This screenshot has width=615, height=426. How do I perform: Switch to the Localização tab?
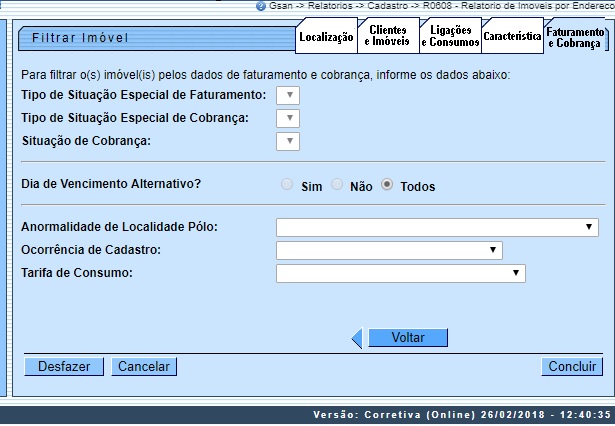coord(326,37)
